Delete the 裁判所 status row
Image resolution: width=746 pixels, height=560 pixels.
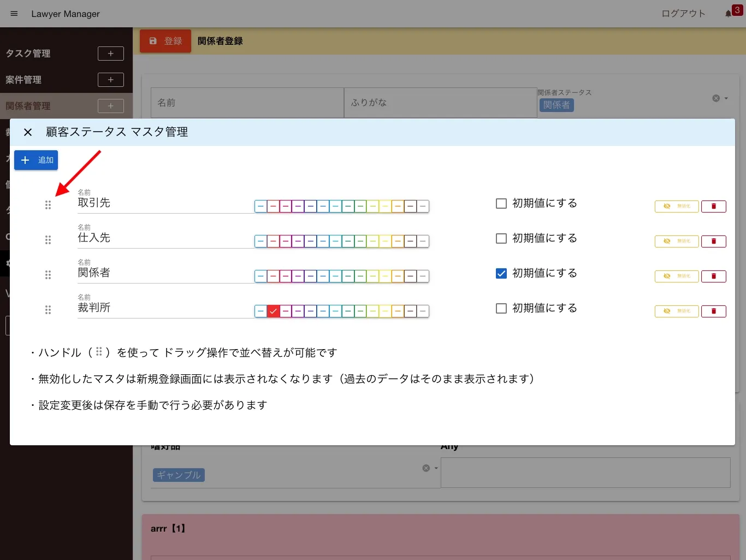click(x=714, y=311)
